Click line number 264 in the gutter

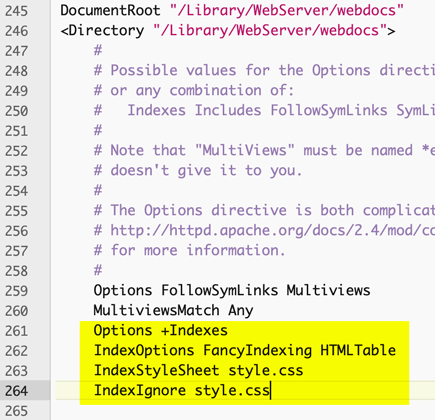[x=16, y=391]
